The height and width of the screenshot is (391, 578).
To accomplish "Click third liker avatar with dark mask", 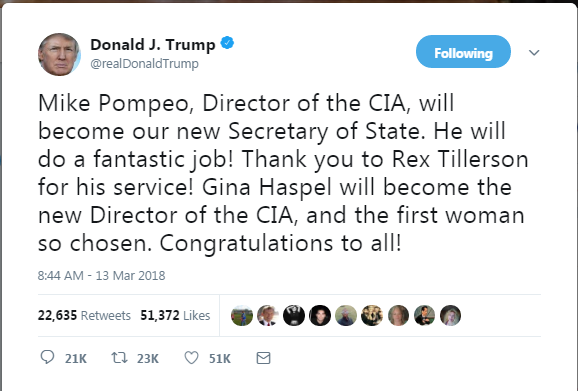I will tap(294, 315).
